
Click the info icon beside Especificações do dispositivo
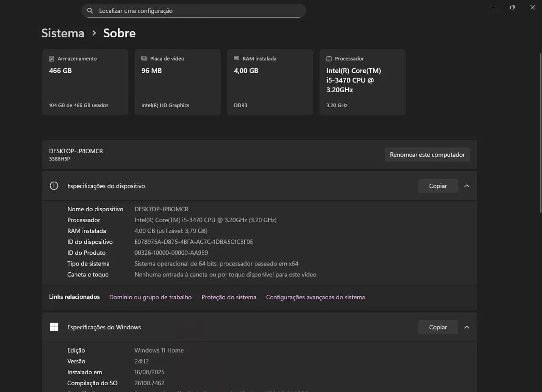click(x=54, y=186)
